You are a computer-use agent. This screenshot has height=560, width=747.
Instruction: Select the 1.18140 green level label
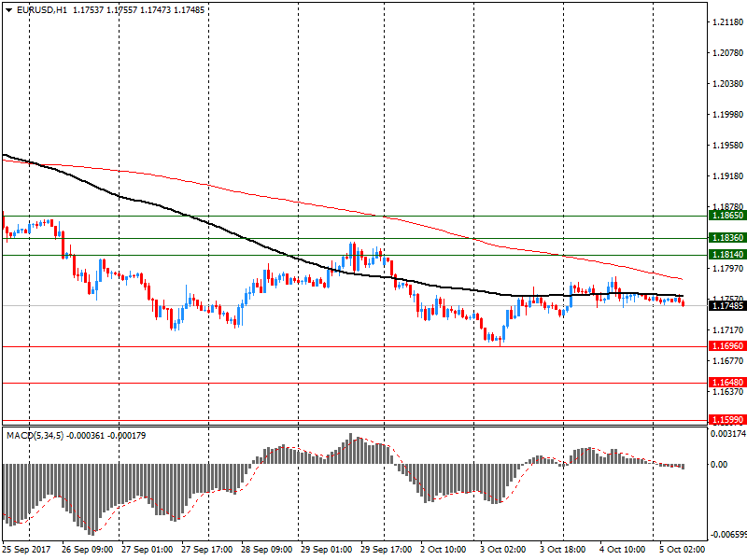[727, 255]
